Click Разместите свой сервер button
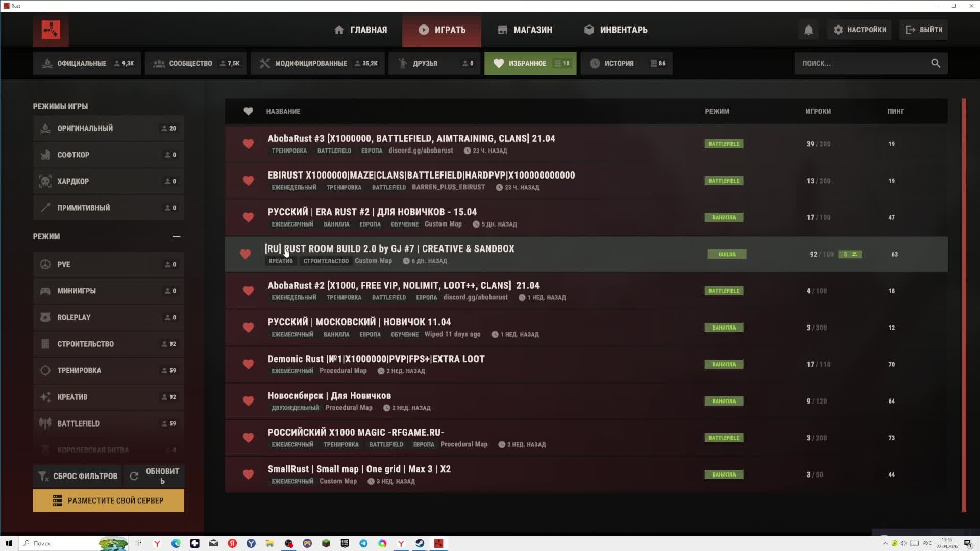 (x=108, y=500)
